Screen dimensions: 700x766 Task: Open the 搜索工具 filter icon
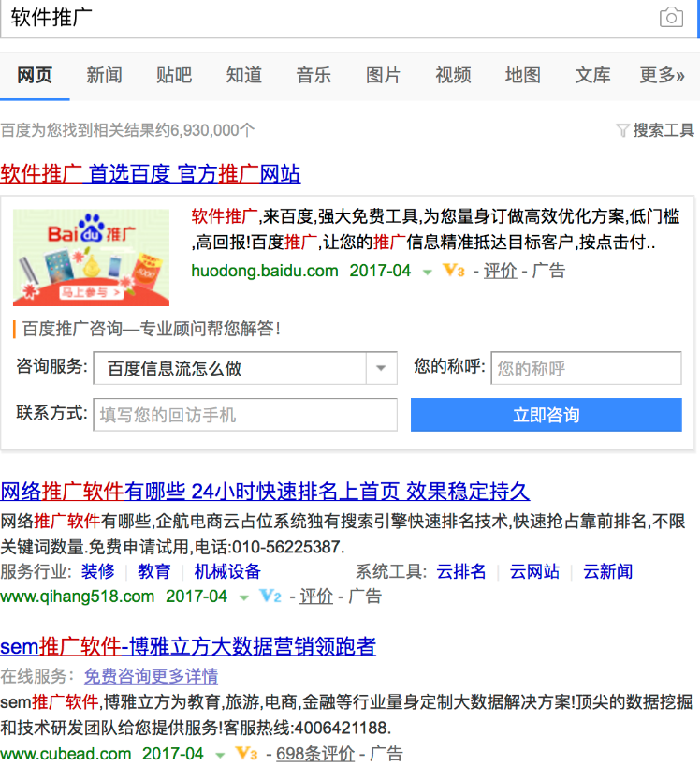(622, 130)
